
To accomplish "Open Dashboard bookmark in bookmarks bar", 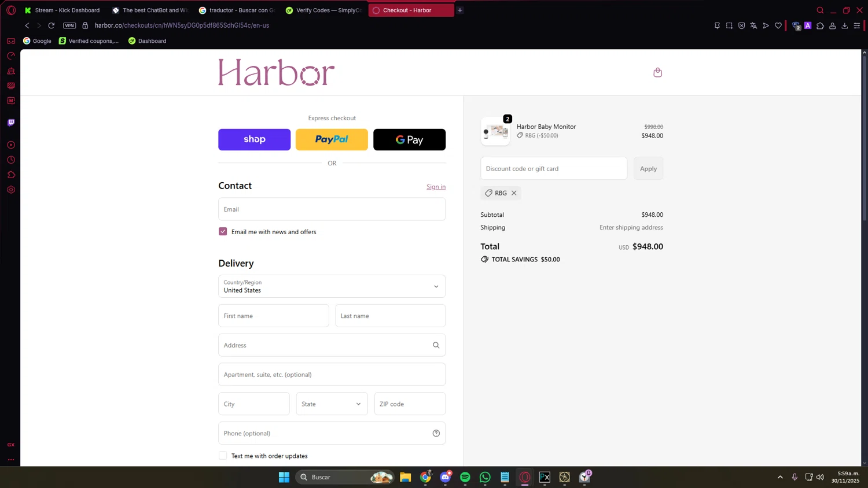I will (x=147, y=41).
